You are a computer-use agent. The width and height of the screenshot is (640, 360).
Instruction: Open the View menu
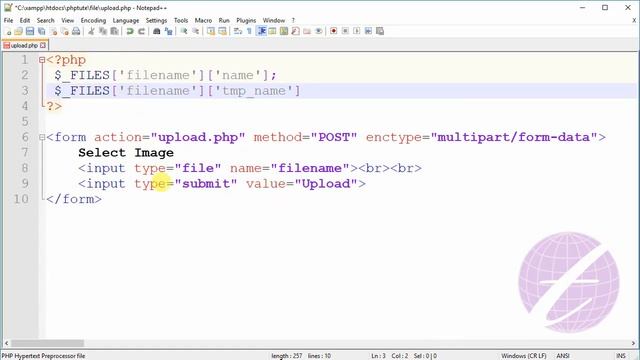[x=68, y=20]
